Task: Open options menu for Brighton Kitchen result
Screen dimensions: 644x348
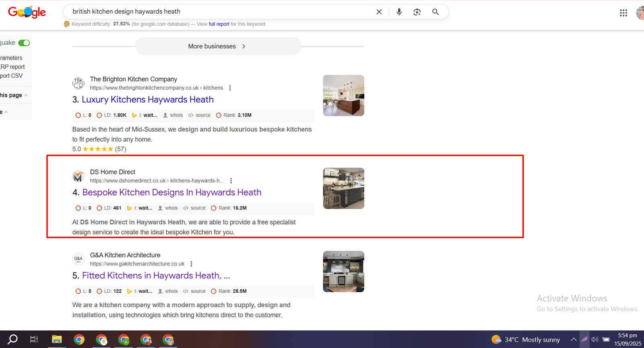Action: pyautogui.click(x=230, y=88)
